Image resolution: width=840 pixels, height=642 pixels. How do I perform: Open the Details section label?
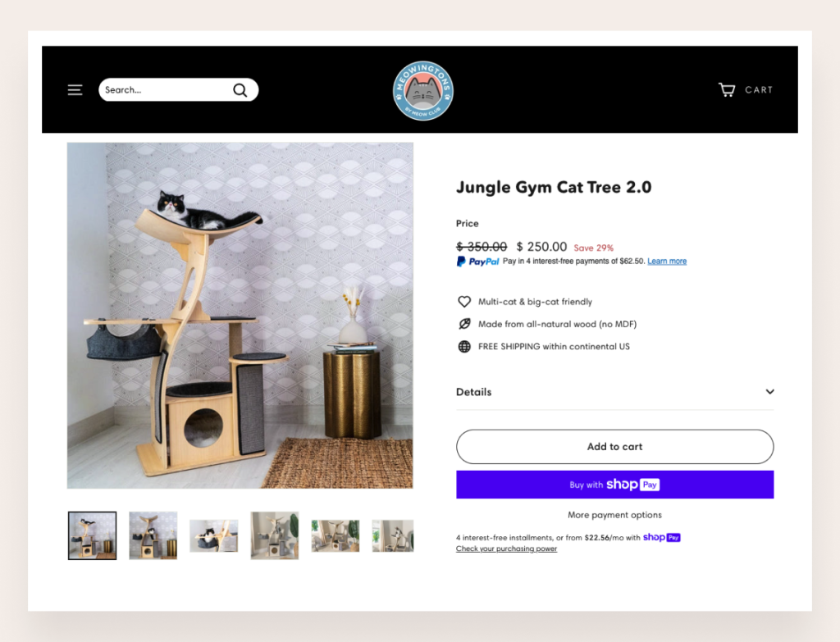click(473, 392)
